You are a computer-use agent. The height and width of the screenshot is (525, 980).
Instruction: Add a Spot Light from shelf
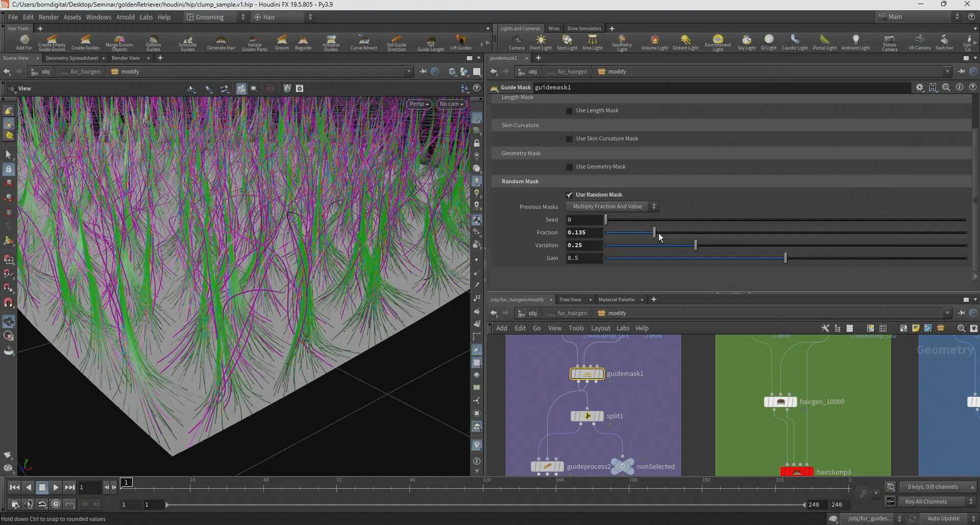click(x=567, y=42)
